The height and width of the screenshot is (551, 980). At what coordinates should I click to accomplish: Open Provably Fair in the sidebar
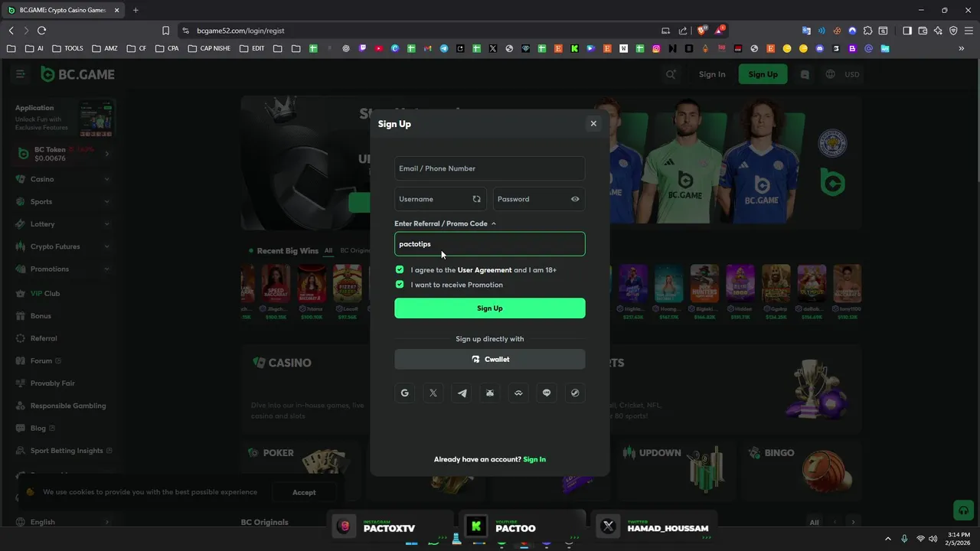pyautogui.click(x=63, y=383)
